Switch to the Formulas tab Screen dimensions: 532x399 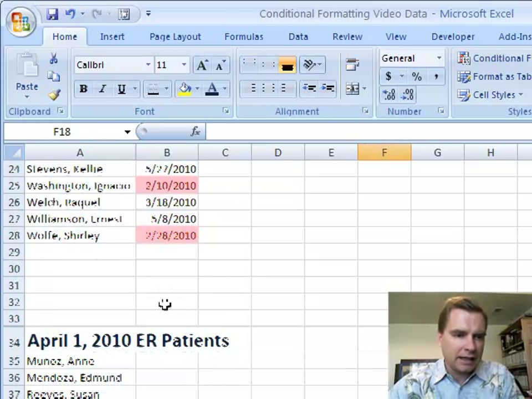244,37
